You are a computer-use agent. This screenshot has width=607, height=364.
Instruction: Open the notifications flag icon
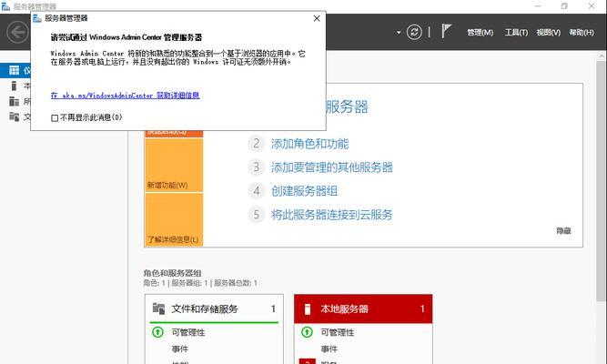tap(446, 31)
